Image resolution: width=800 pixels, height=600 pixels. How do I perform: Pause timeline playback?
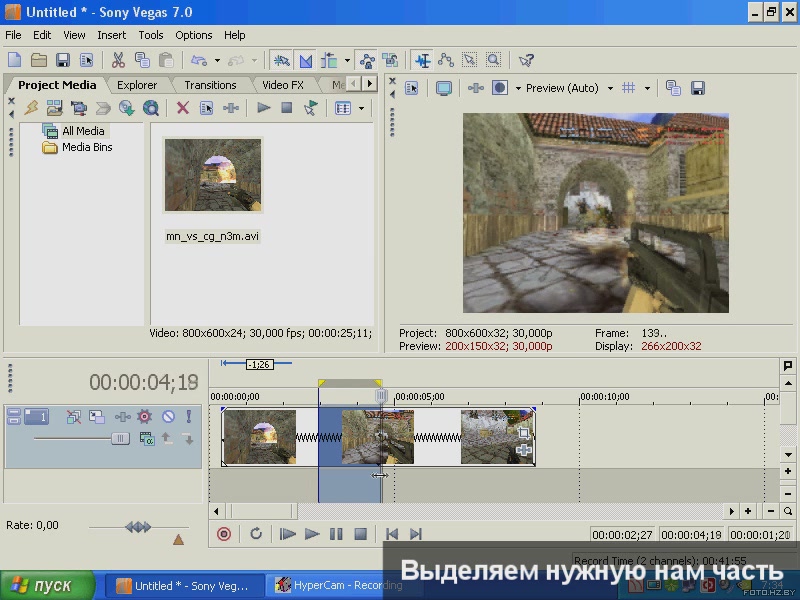[x=336, y=534]
